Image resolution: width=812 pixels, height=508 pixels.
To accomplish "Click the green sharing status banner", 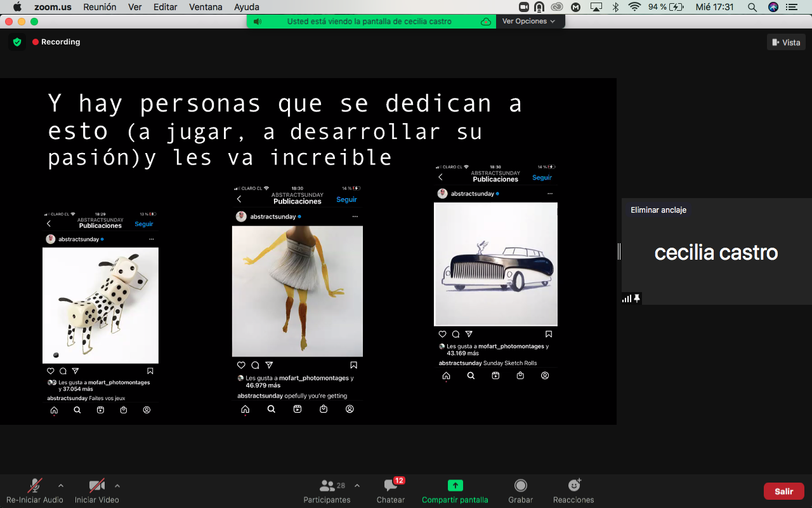I will pos(371,21).
